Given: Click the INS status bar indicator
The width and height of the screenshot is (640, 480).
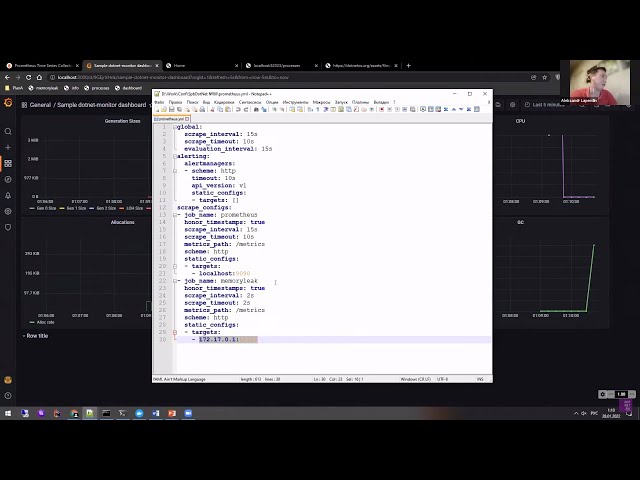Looking at the screenshot, I should (480, 379).
